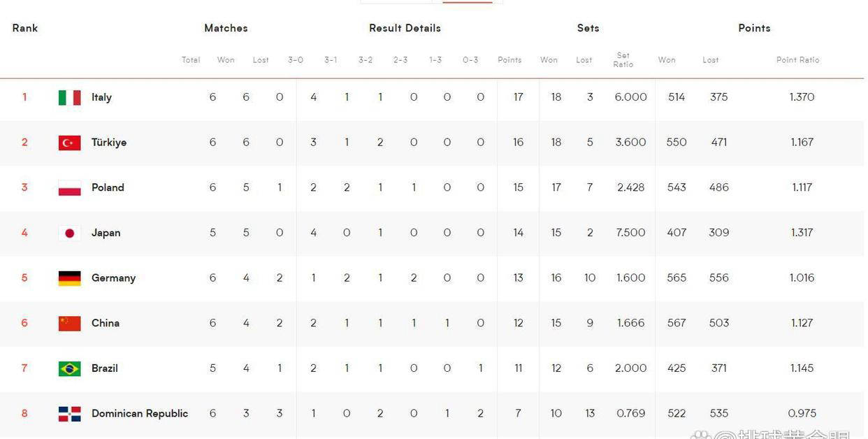868x439 pixels.
Task: Click the Brazil flag icon
Action: coord(69,368)
